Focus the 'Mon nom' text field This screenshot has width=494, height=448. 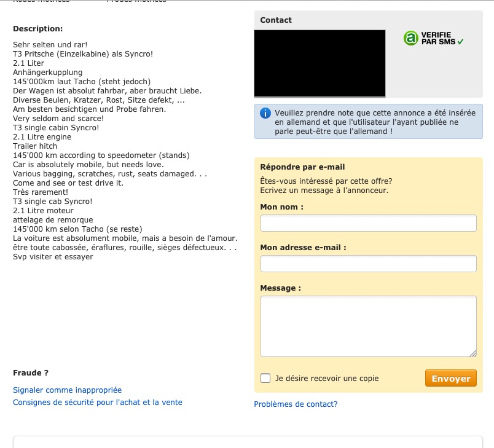pyautogui.click(x=368, y=223)
